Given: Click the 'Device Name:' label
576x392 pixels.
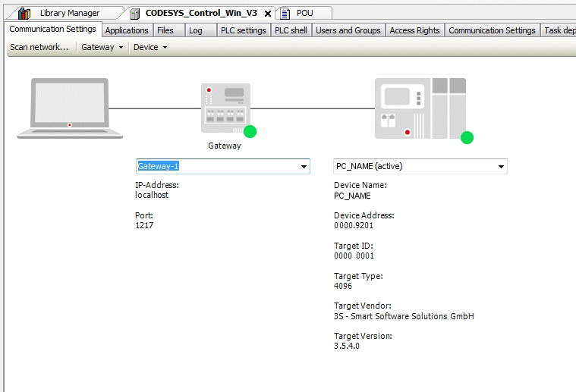Looking at the screenshot, I should (x=360, y=185).
